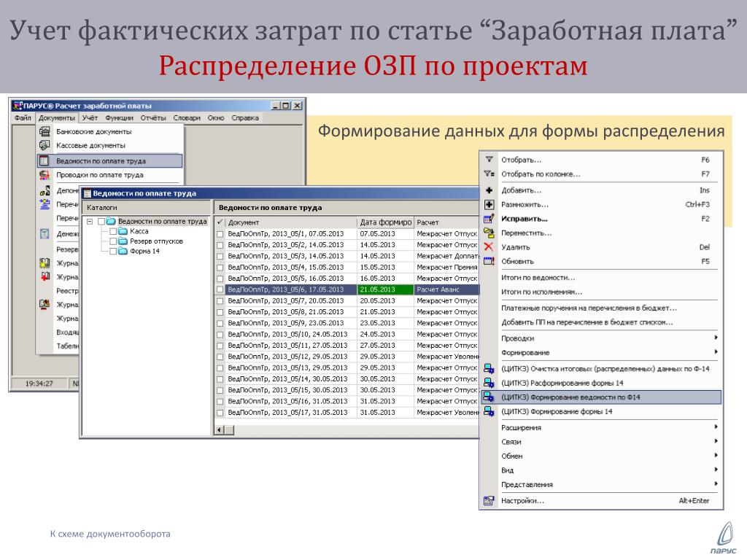Click icon beside ЦИТКЗ Очистка итоговых данных

(x=489, y=368)
